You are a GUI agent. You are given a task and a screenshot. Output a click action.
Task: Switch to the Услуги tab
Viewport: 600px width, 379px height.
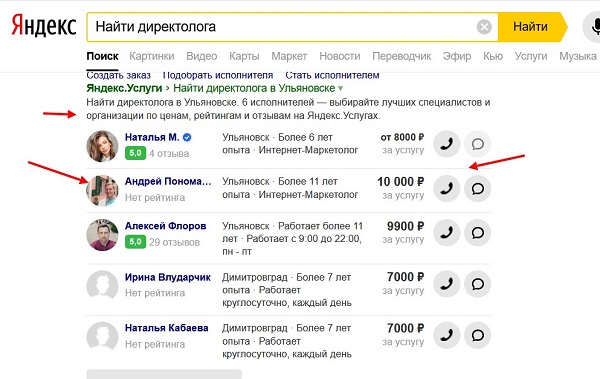click(x=531, y=56)
